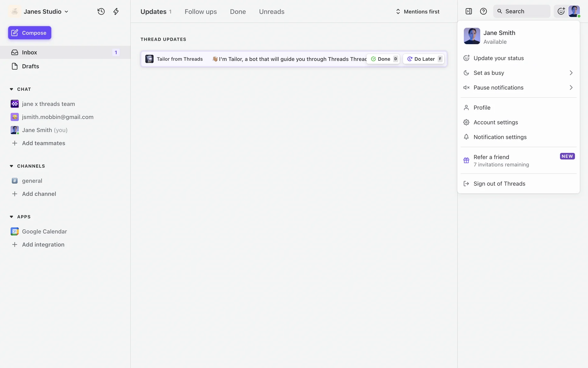This screenshot has width=588, height=368.
Task: Click the emoji status icon in the top bar
Action: (561, 11)
